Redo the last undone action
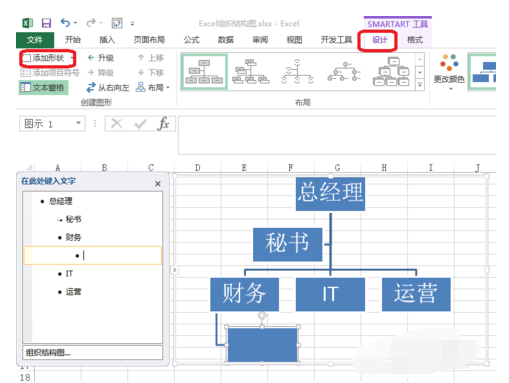 [x=90, y=23]
